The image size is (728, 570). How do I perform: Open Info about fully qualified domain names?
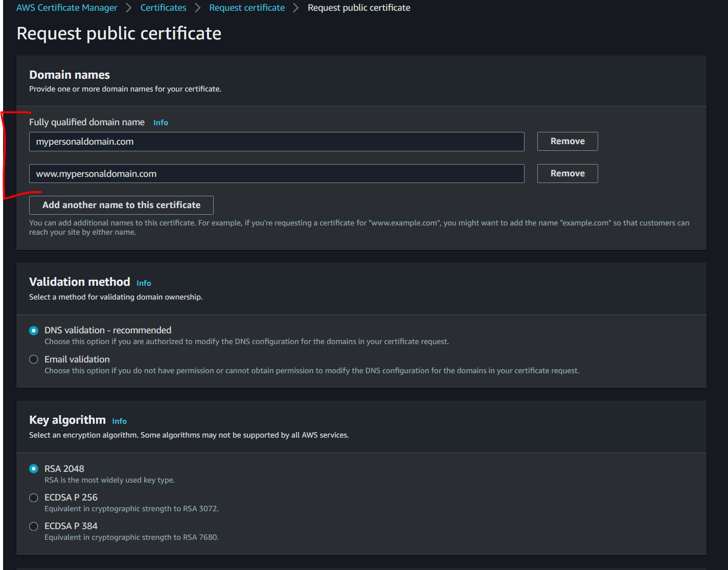coord(161,122)
